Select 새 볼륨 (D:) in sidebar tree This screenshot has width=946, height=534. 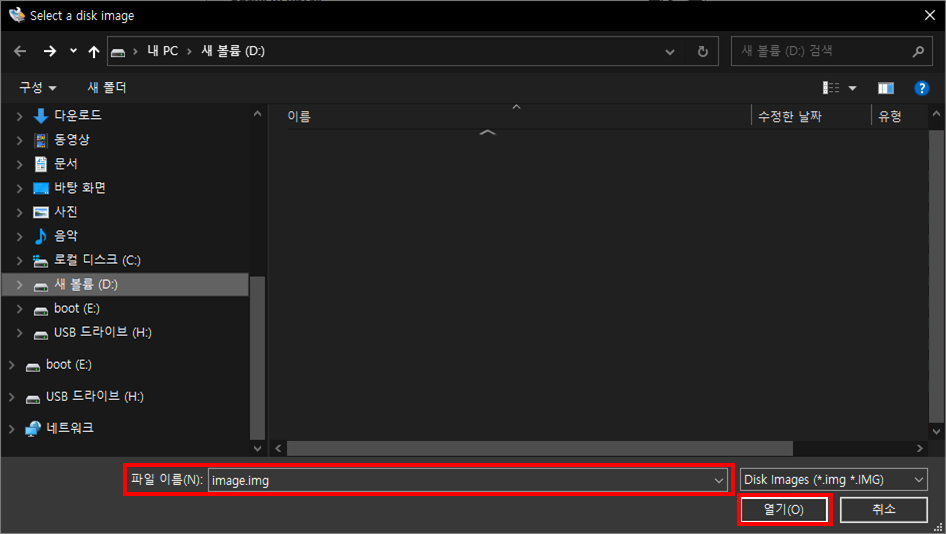125,285
